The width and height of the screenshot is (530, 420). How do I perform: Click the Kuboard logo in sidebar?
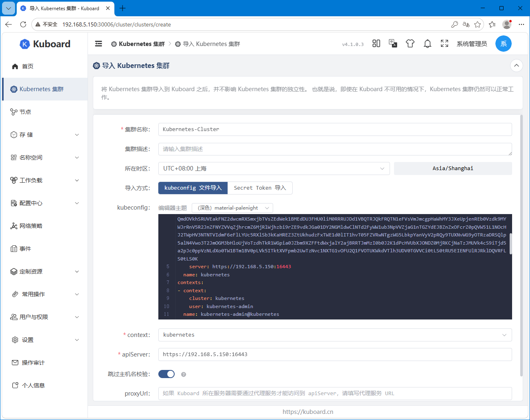45,44
